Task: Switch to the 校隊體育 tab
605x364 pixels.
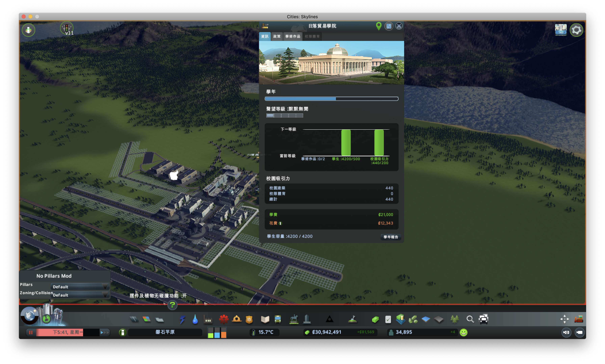Action: pos(312,36)
